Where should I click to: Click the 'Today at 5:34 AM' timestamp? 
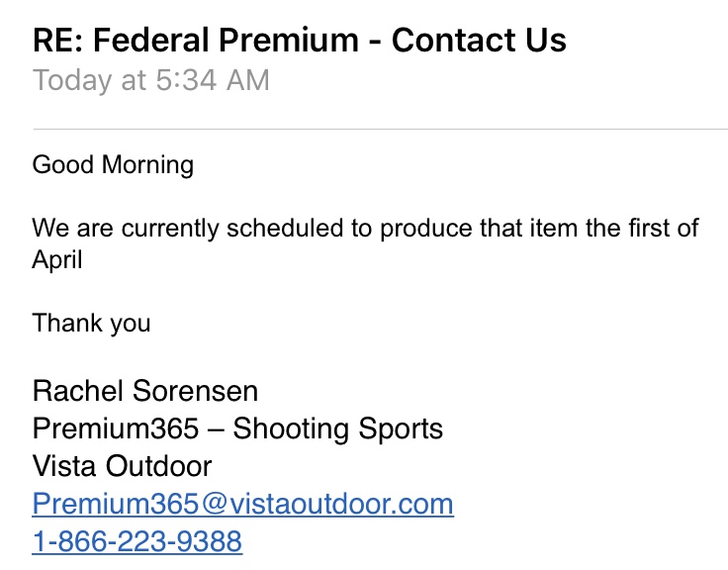pyautogui.click(x=151, y=80)
